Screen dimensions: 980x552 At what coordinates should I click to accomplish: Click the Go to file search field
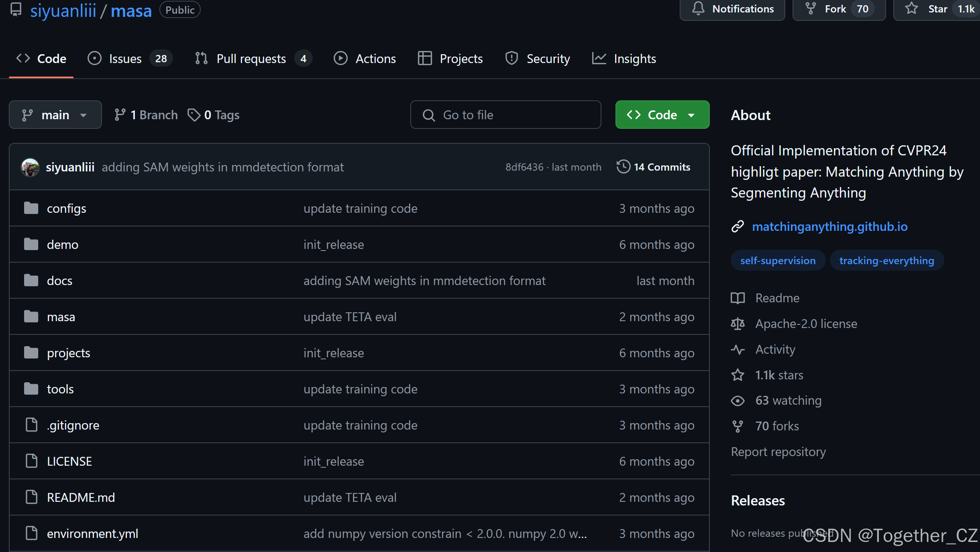tap(506, 115)
